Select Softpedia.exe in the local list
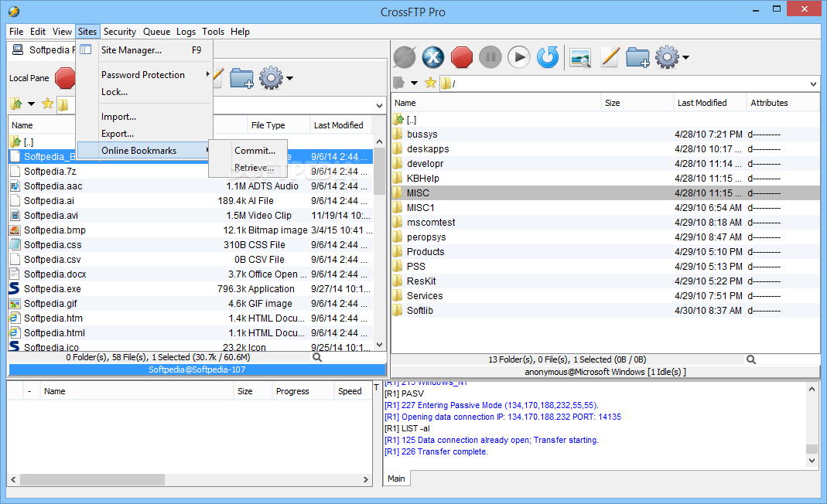The height and width of the screenshot is (504, 827). pyautogui.click(x=191, y=289)
